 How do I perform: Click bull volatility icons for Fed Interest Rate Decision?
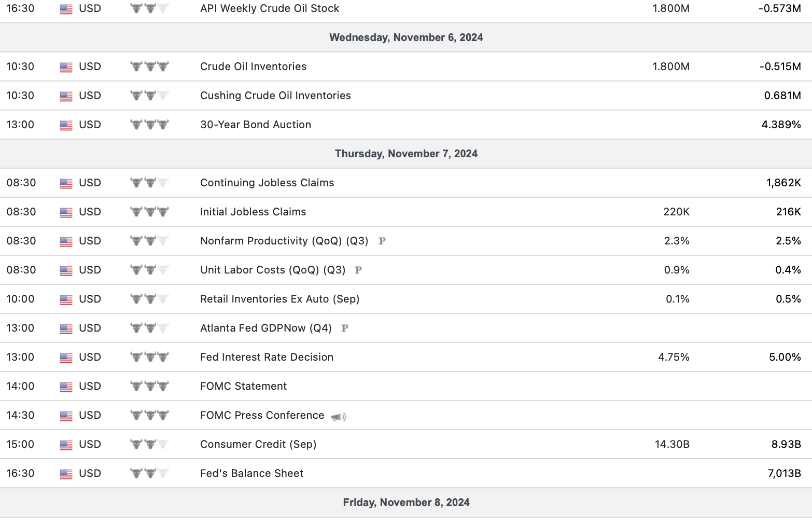click(149, 357)
